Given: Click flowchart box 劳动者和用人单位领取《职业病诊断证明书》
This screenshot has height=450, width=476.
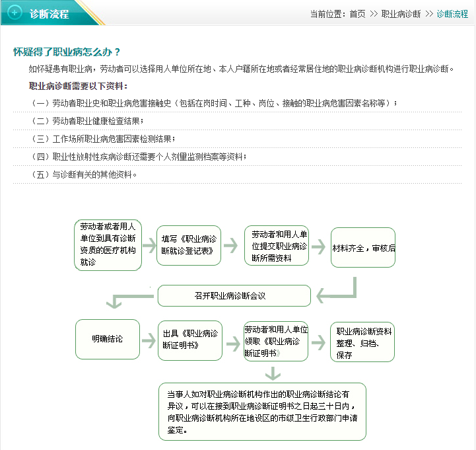Looking at the screenshot, I should (276, 341).
